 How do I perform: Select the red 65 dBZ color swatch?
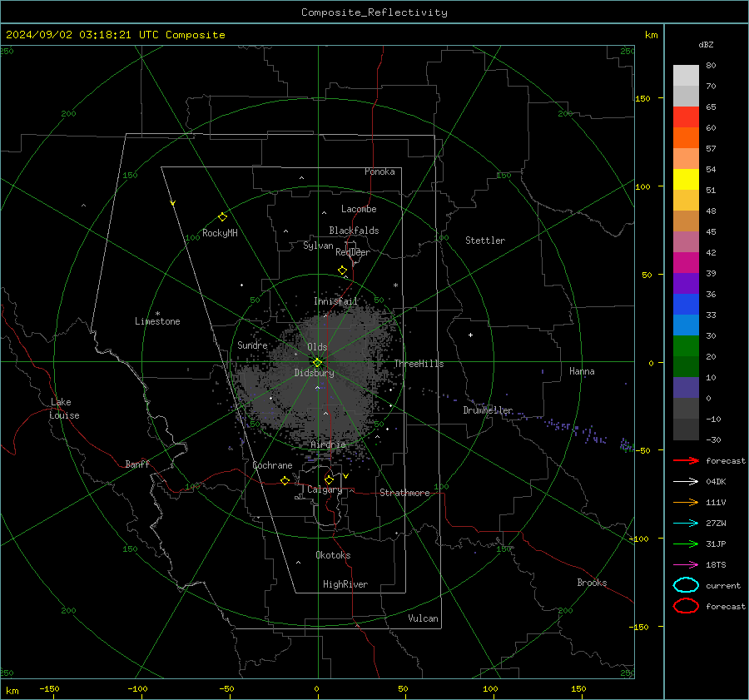[686, 117]
